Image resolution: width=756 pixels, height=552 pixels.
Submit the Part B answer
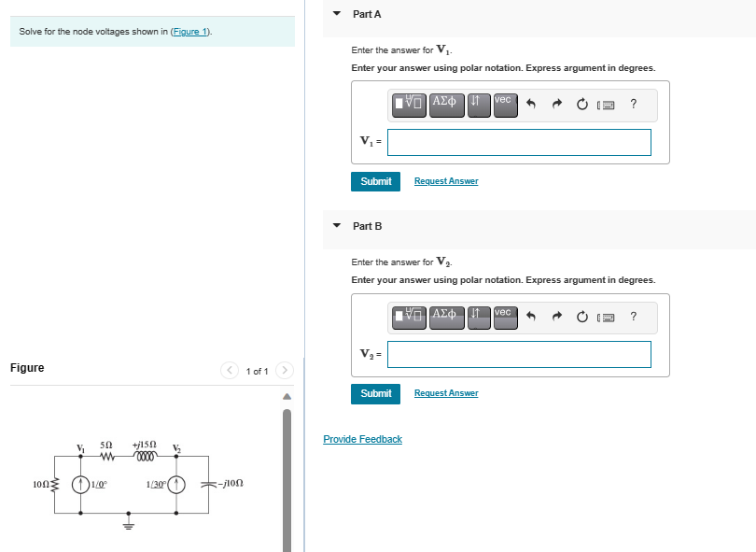(375, 393)
